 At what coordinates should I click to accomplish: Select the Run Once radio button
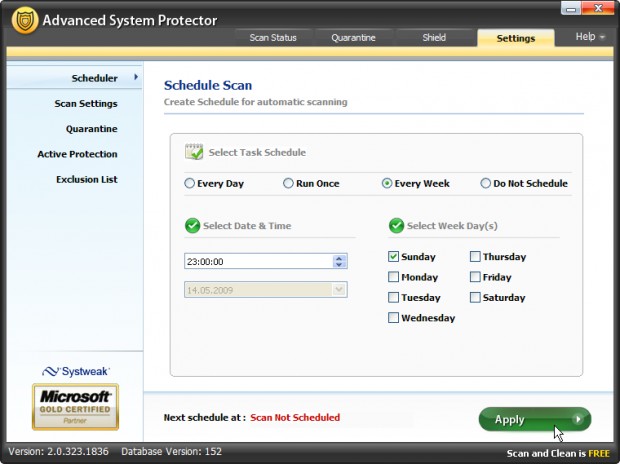click(288, 183)
